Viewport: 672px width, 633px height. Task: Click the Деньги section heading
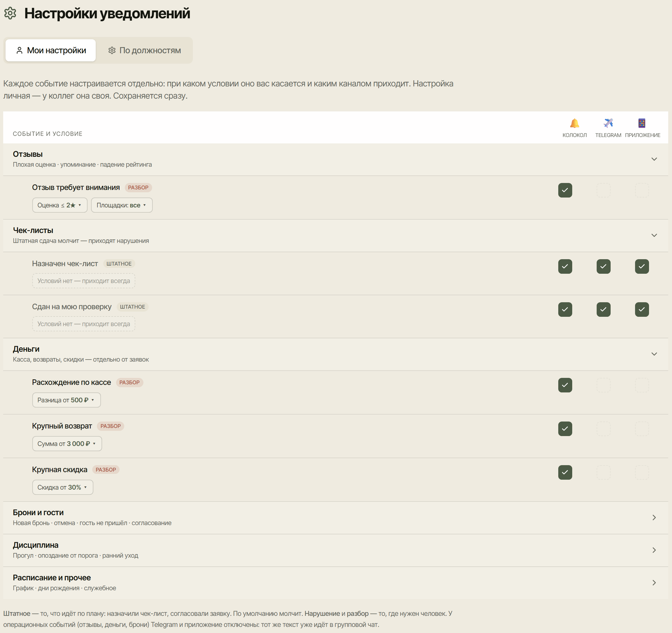click(x=26, y=349)
